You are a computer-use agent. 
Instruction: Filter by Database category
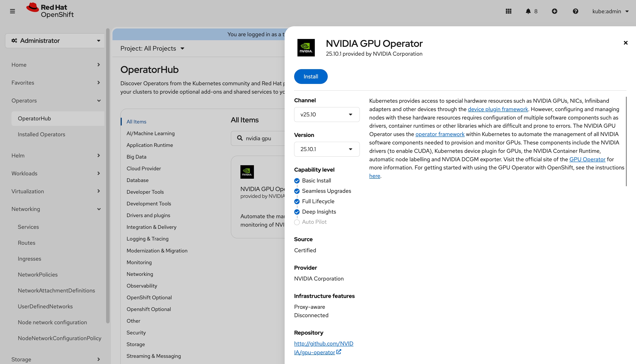point(137,180)
